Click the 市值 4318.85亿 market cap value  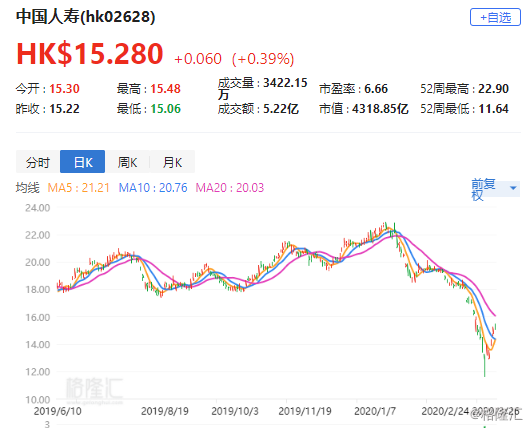click(x=380, y=109)
